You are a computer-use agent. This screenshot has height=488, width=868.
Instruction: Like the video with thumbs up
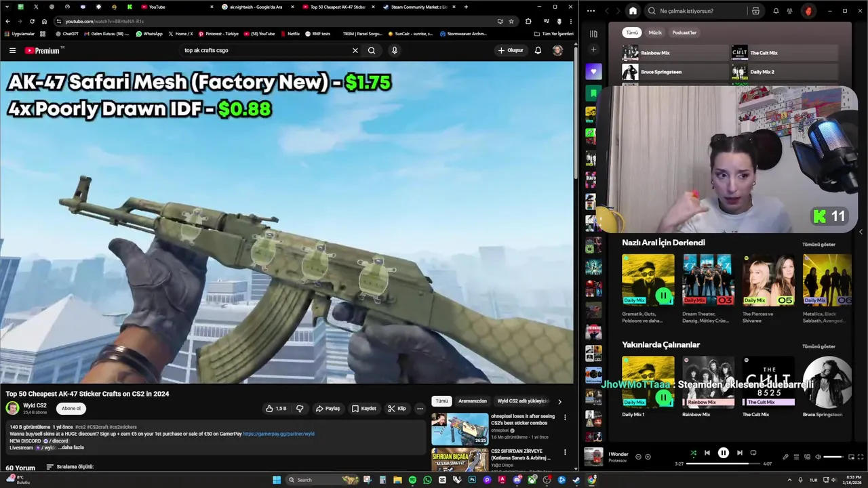pyautogui.click(x=276, y=409)
